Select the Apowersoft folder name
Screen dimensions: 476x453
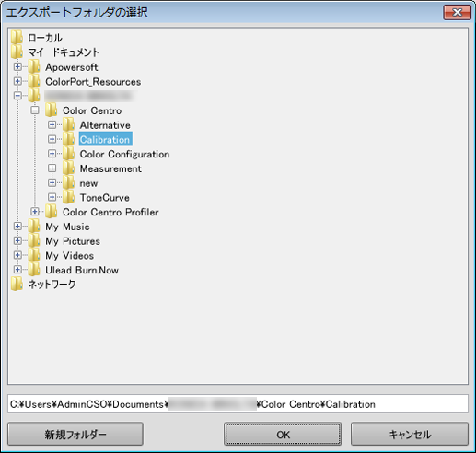point(72,67)
